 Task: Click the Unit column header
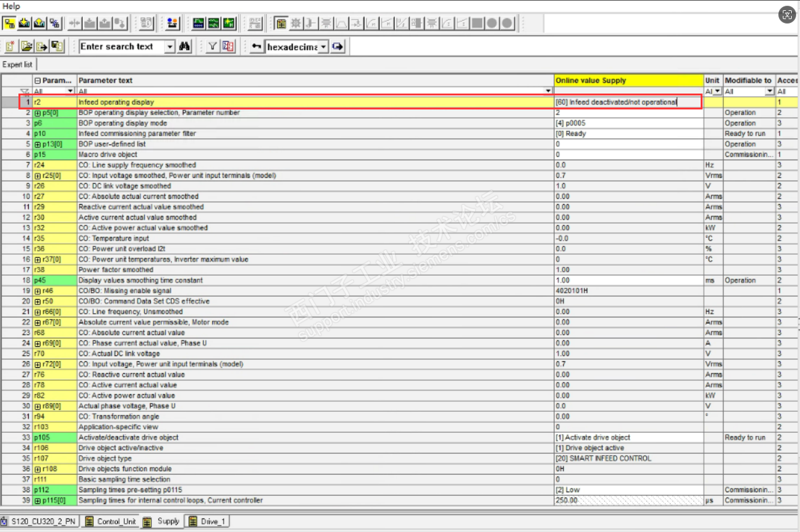713,81
